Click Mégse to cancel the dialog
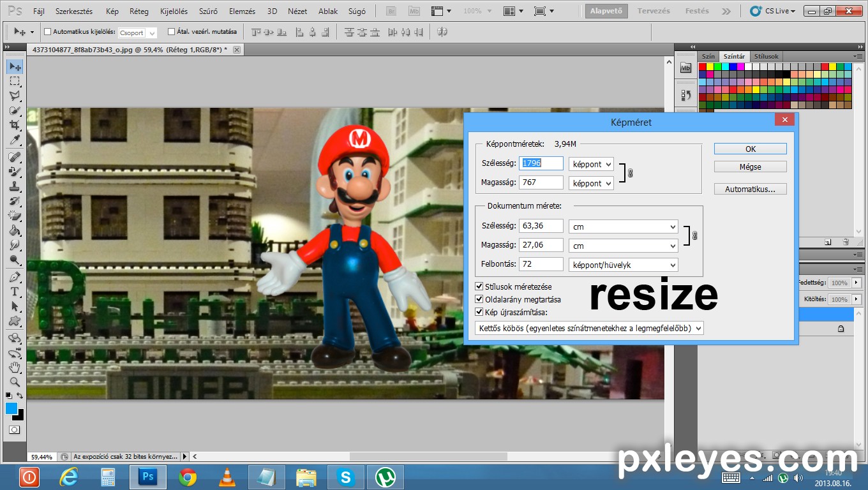This screenshot has width=868, height=490. pyautogui.click(x=751, y=167)
